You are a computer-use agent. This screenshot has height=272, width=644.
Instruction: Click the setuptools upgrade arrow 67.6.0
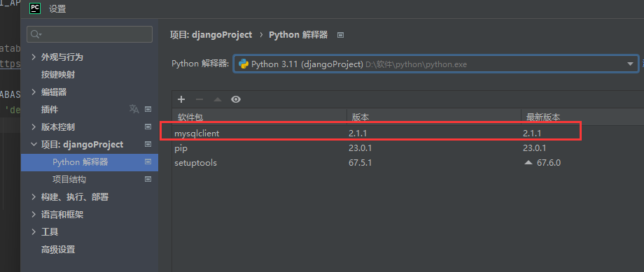coord(542,163)
